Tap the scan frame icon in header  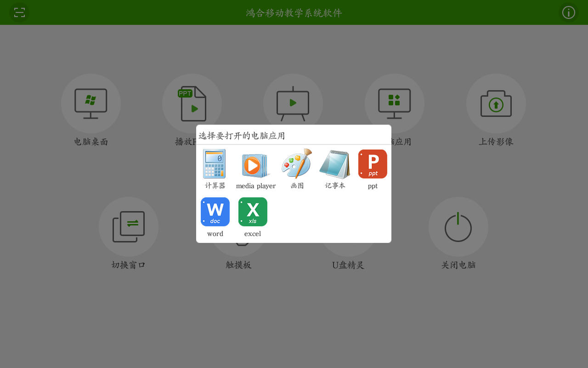point(19,12)
